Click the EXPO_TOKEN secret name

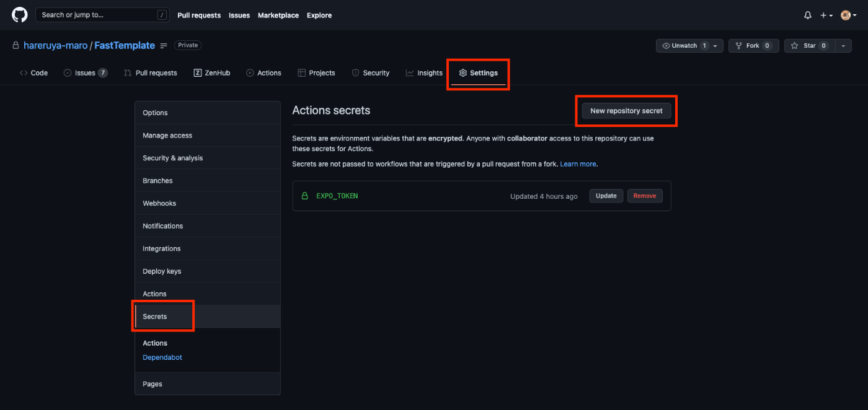(337, 196)
